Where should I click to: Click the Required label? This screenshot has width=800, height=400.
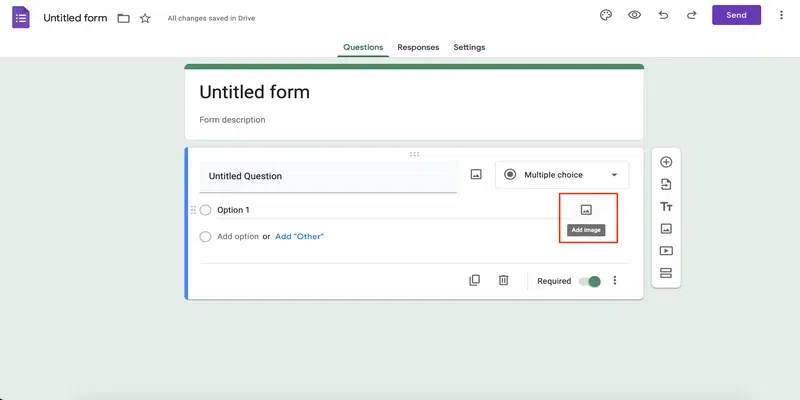(554, 281)
